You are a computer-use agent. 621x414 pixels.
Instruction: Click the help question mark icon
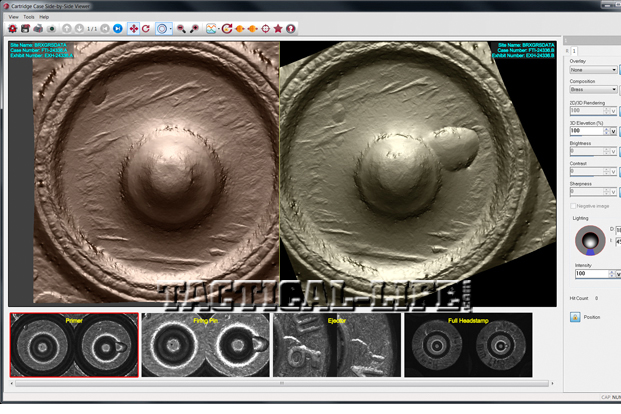pyautogui.click(x=291, y=29)
